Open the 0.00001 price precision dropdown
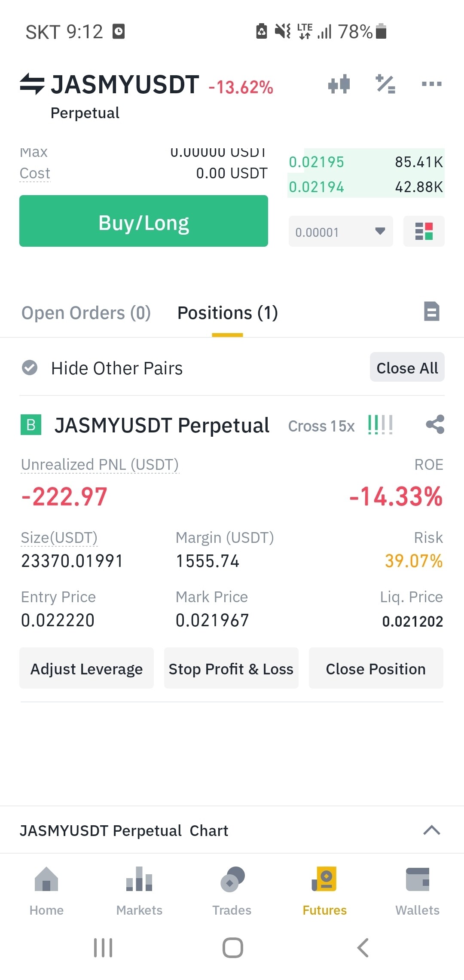 pyautogui.click(x=341, y=231)
